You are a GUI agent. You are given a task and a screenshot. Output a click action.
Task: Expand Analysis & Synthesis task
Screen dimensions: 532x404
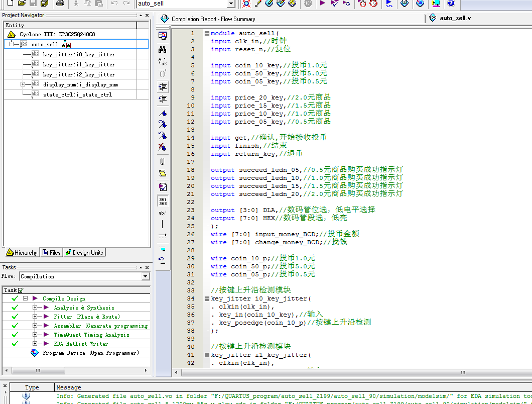coord(35,308)
